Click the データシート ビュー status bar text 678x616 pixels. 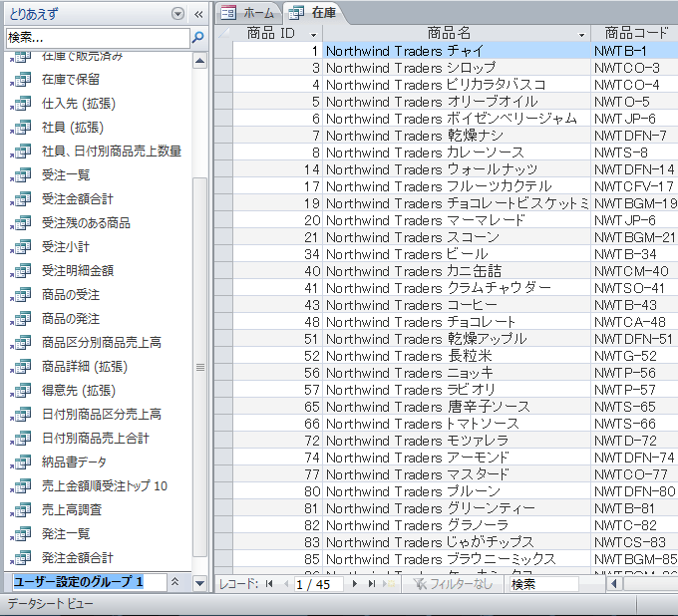(x=50, y=603)
